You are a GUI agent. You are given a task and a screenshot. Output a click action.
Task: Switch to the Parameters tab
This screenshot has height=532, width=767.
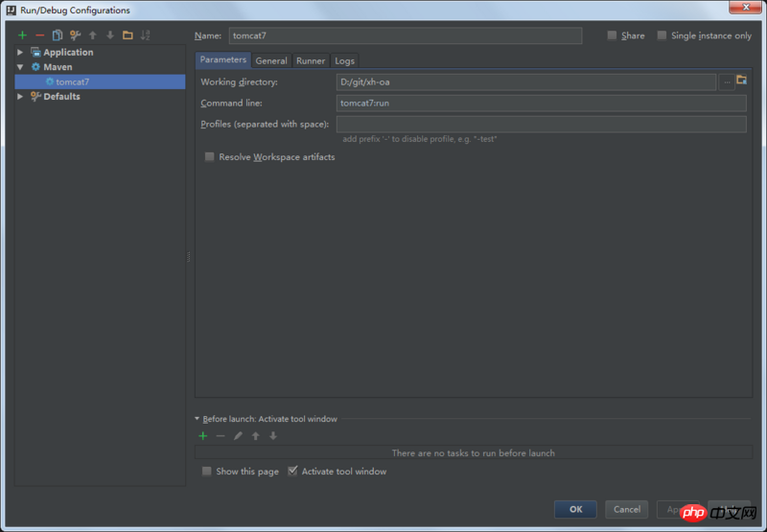tap(223, 59)
